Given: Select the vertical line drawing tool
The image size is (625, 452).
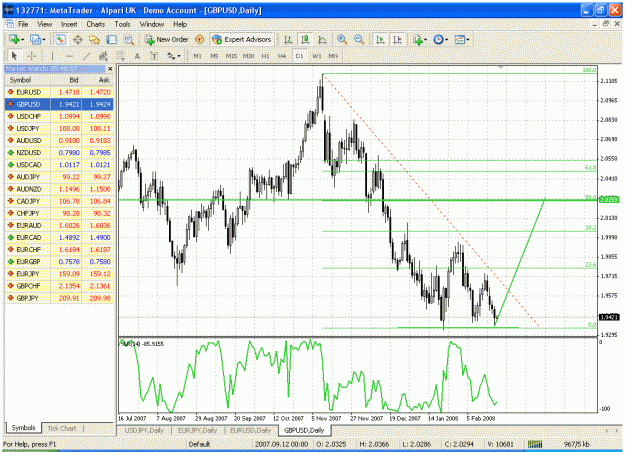Looking at the screenshot, I should click(x=52, y=56).
